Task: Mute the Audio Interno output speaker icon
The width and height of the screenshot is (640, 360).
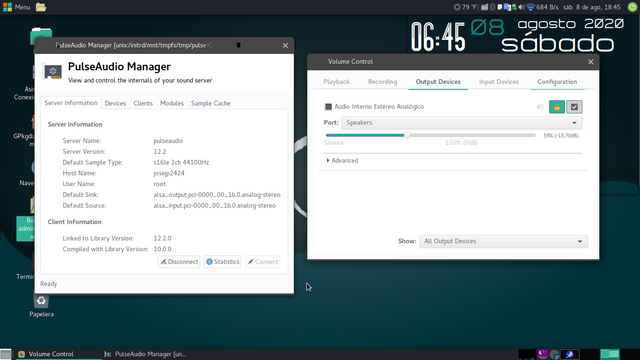Action: [x=540, y=107]
